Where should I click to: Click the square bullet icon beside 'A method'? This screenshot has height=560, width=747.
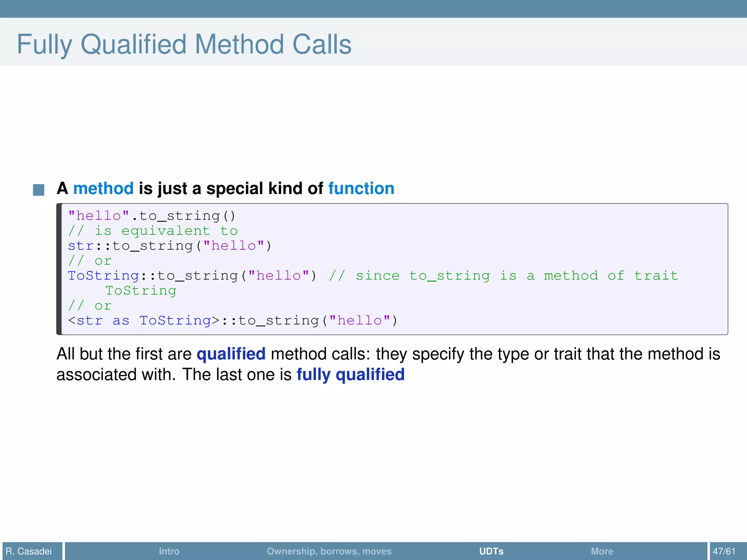(39, 190)
